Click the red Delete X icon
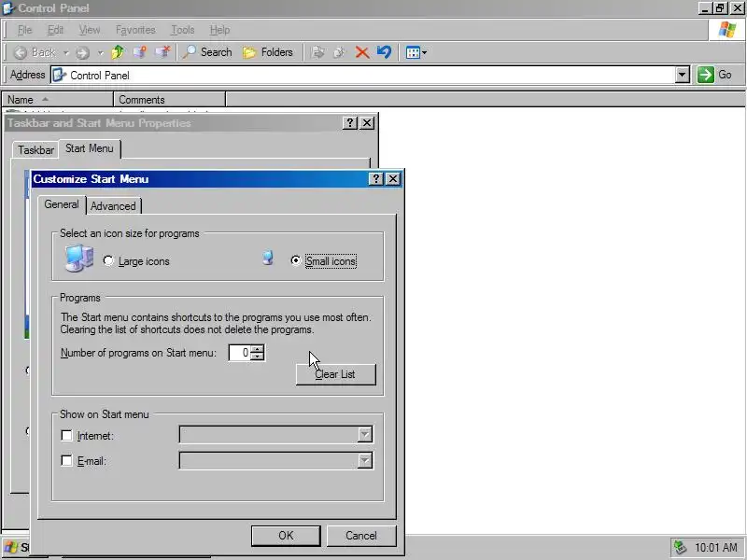This screenshot has height=560, width=747. [362, 52]
